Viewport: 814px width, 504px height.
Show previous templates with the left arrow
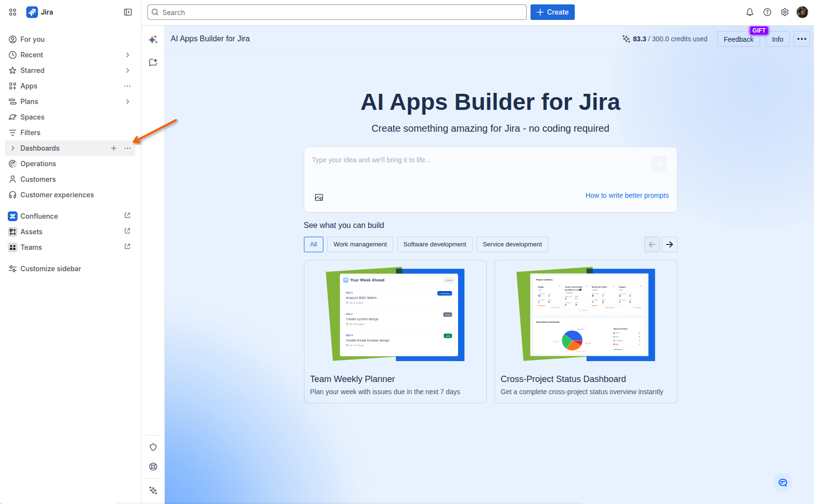652,244
